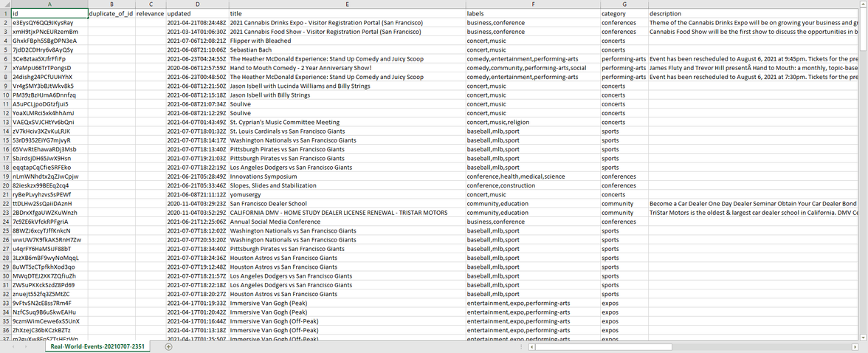Click the 'id' header cell
The height and width of the screenshot is (353, 868).
coord(49,13)
